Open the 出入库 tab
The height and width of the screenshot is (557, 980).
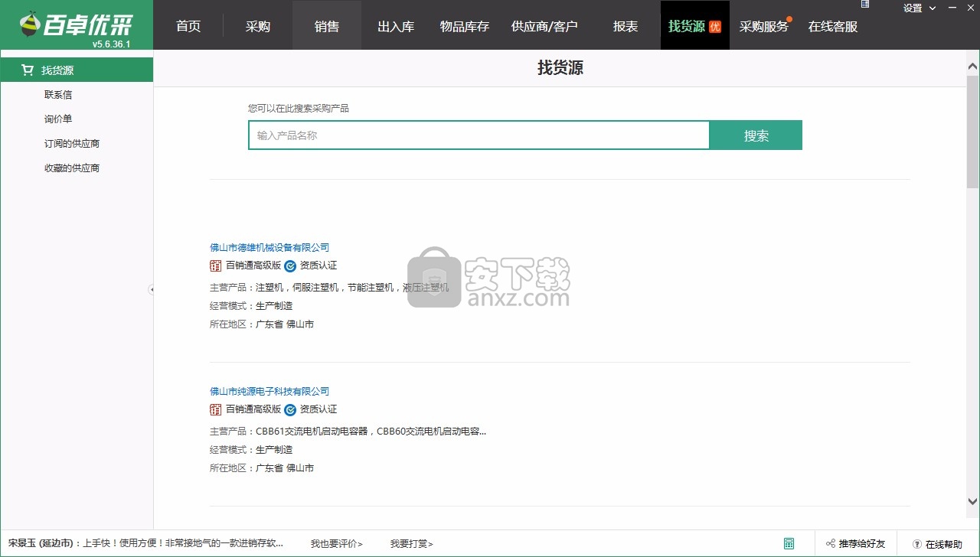click(x=396, y=26)
